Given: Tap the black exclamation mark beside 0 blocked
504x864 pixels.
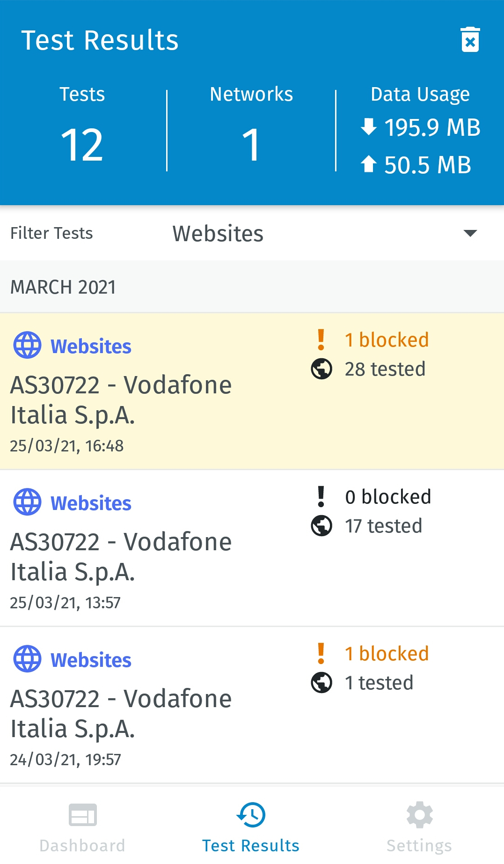Looking at the screenshot, I should pos(321,497).
